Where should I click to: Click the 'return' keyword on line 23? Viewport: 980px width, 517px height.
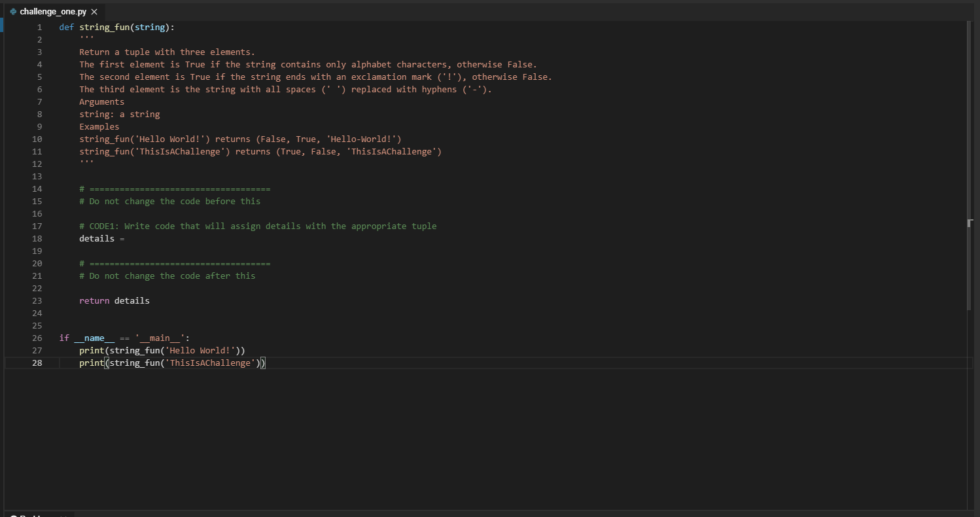click(94, 301)
